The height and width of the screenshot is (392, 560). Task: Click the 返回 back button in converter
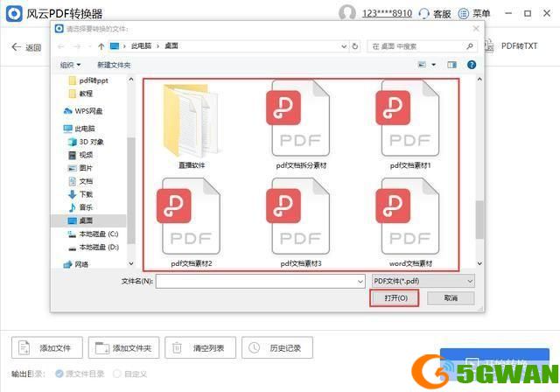(x=26, y=47)
